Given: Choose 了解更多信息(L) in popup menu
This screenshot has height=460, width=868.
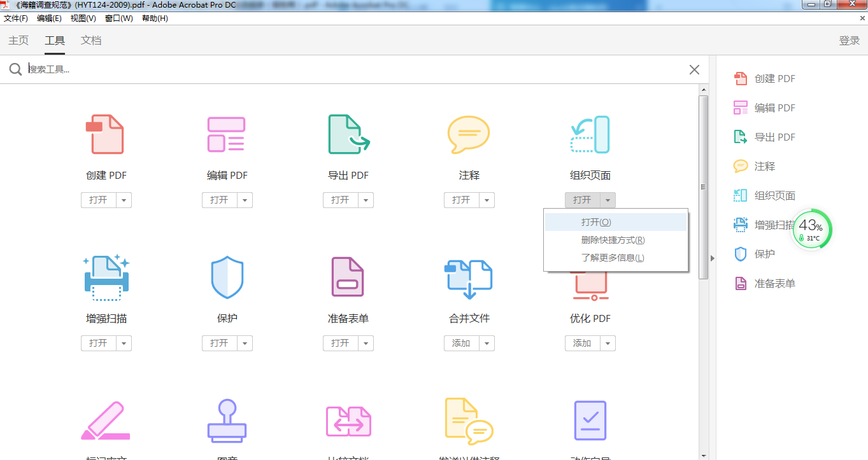Looking at the screenshot, I should click(616, 258).
